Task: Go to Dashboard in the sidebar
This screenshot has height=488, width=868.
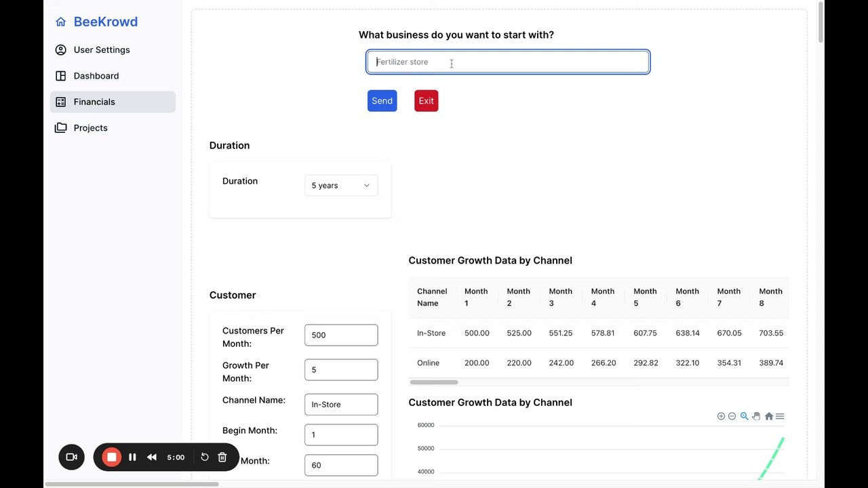Action: (96, 76)
